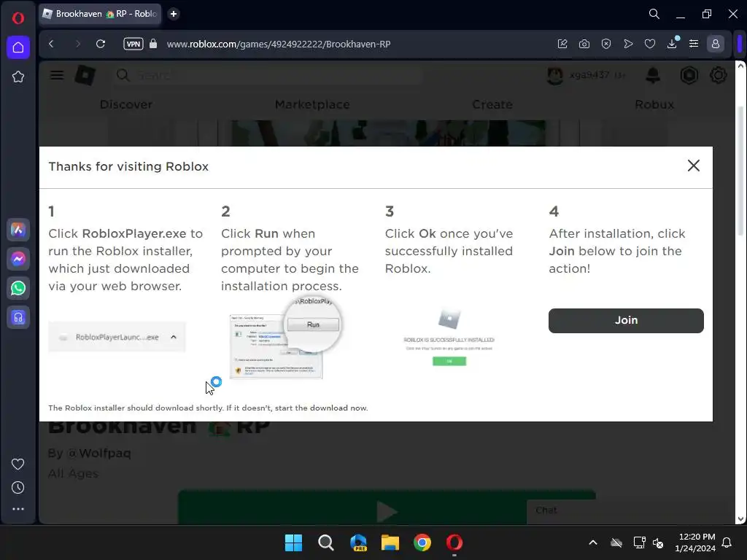Open Easy Setup sliders icon
The image size is (747, 560).
[694, 44]
